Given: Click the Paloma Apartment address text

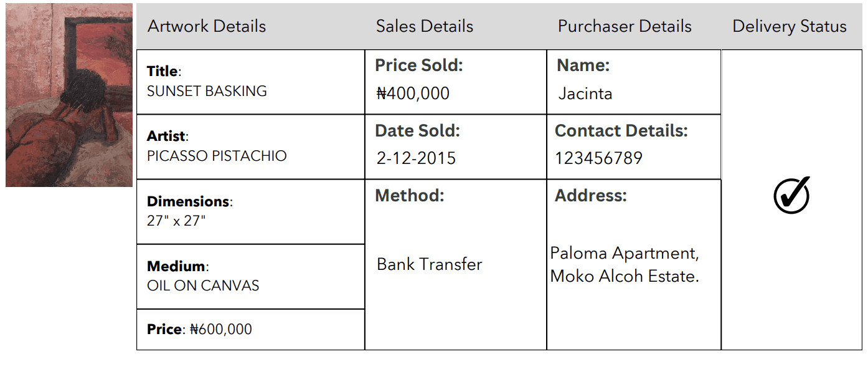Looking at the screenshot, I should [625, 264].
